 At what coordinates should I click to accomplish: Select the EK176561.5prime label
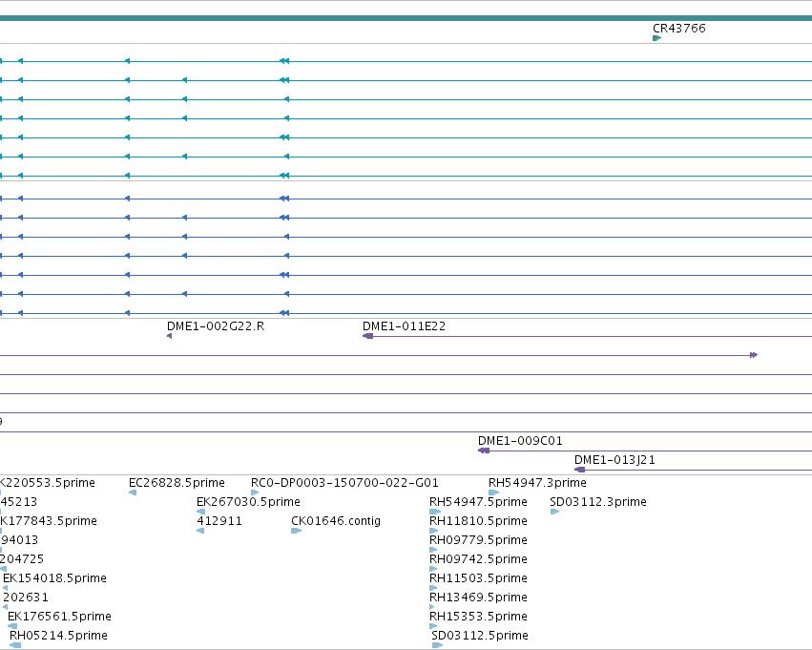(x=59, y=617)
